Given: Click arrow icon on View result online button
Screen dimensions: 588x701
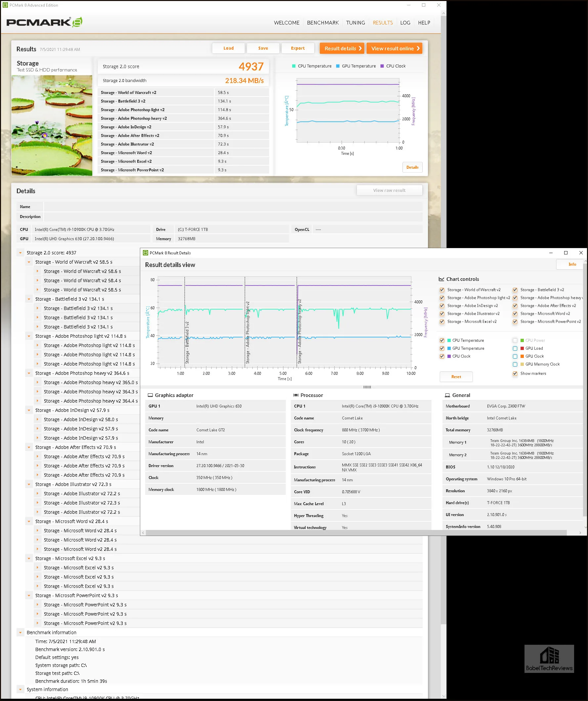Looking at the screenshot, I should tap(418, 48).
